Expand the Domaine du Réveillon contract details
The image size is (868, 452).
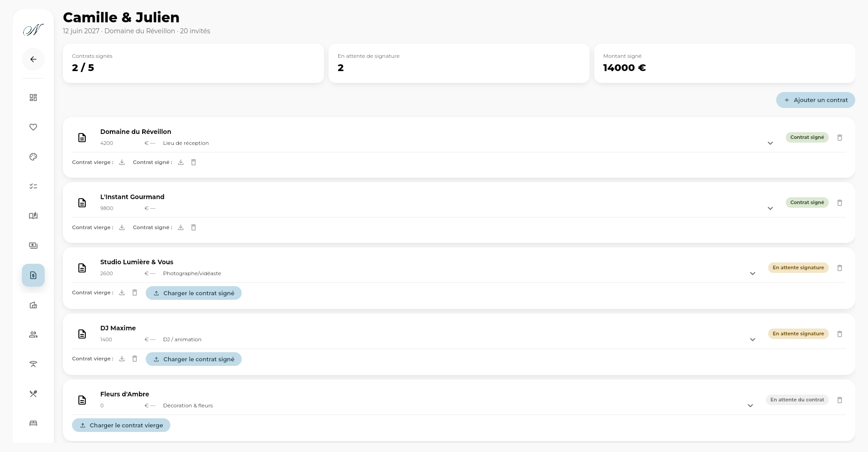click(770, 143)
